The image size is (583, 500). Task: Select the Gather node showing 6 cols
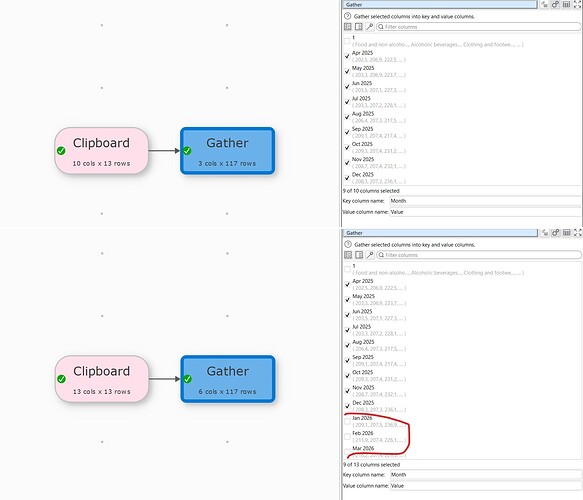coord(228,379)
